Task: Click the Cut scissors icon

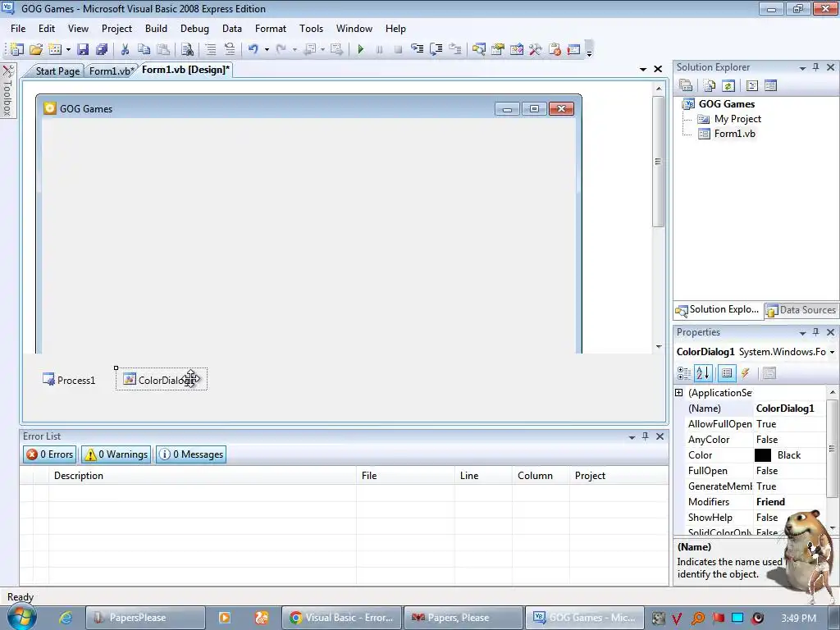Action: pyautogui.click(x=125, y=49)
